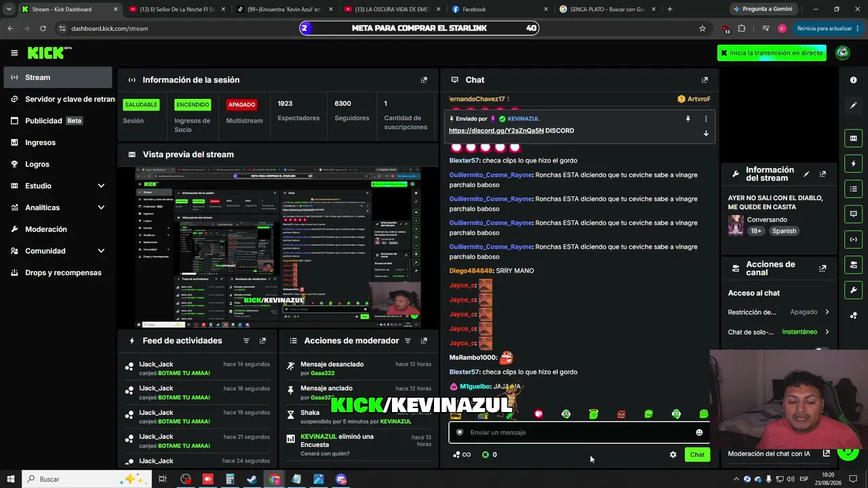Reload the page in the browser toolbar
The height and width of the screenshot is (488, 868).
[x=43, y=28]
